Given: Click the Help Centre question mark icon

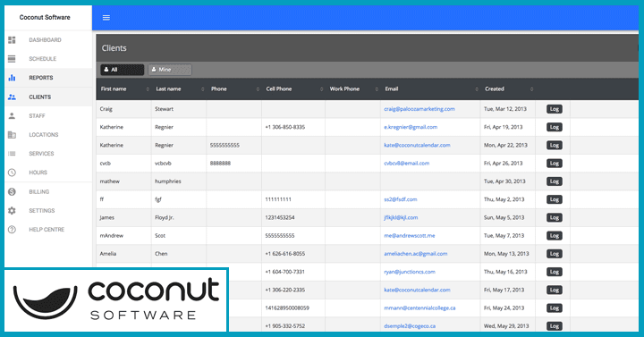Looking at the screenshot, I should click(12, 230).
